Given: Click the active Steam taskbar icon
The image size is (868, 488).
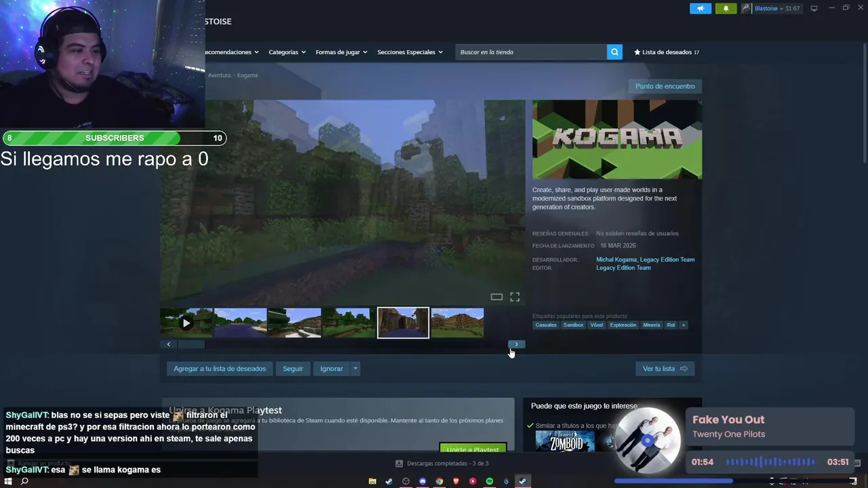Looking at the screenshot, I should (522, 481).
